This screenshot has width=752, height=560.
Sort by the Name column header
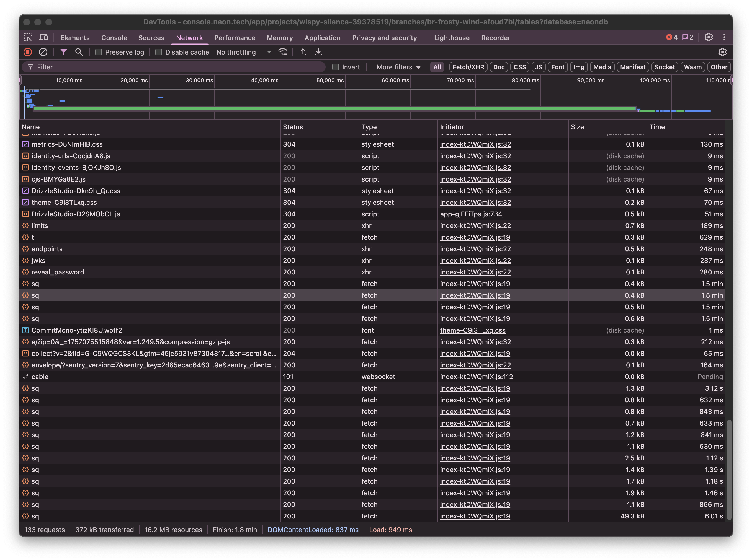click(x=150, y=127)
